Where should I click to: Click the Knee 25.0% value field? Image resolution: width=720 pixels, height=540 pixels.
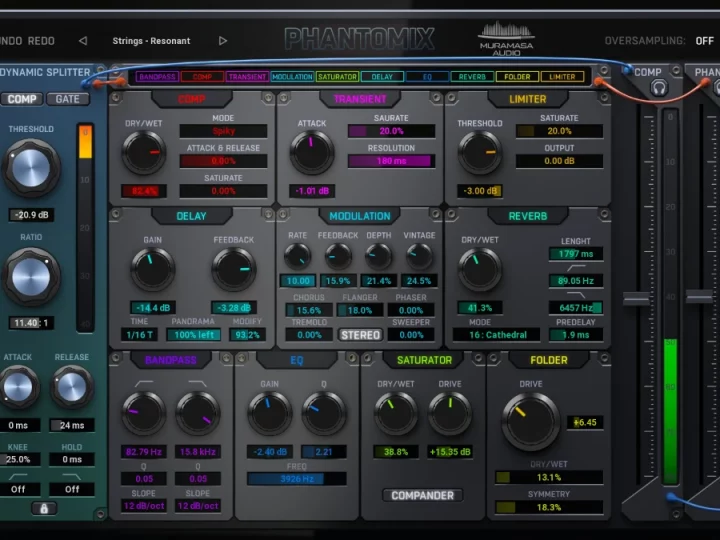19,459
